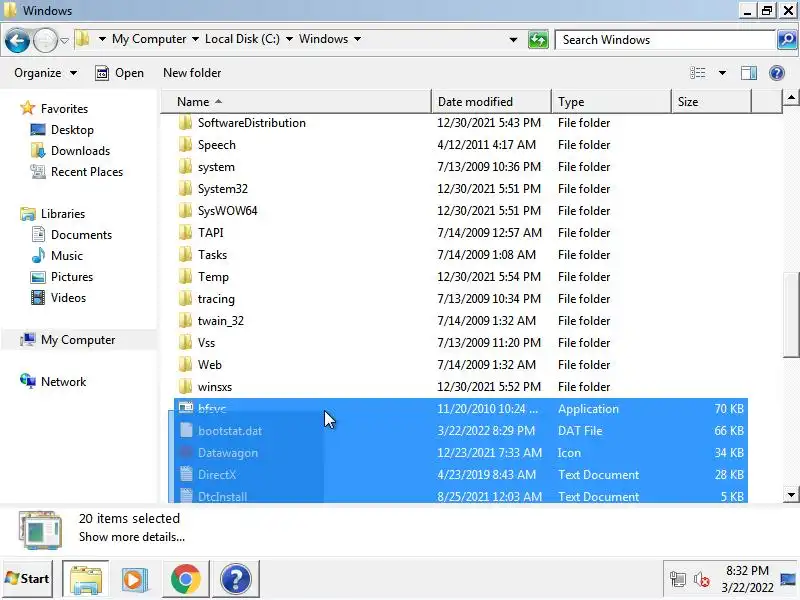
Task: Open Help with the question mark icon
Action: point(777,73)
